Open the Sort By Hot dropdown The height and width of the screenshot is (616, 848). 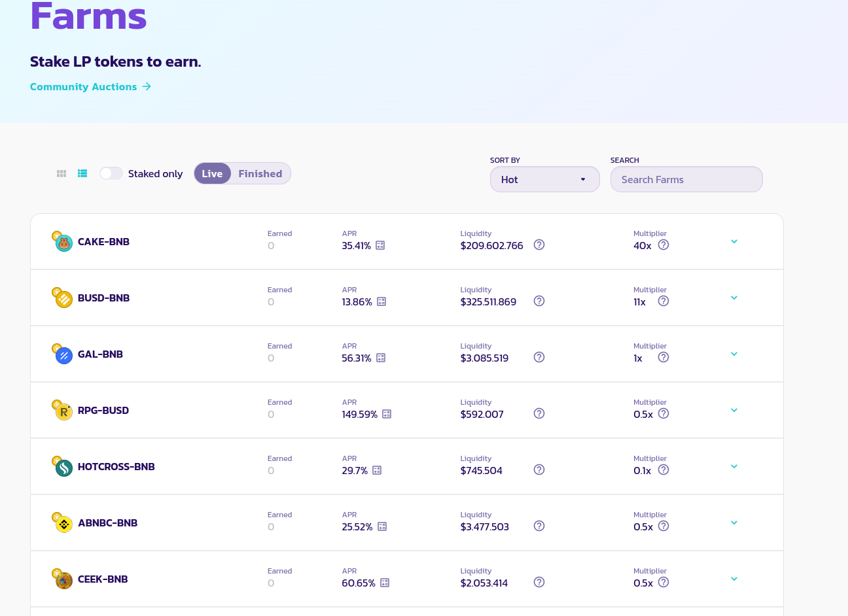click(x=545, y=179)
